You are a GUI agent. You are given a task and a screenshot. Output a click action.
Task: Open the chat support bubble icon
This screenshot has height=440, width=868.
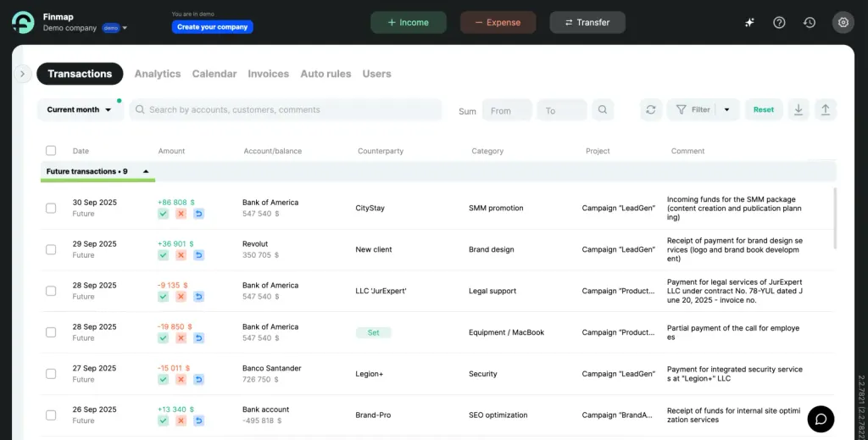click(821, 419)
